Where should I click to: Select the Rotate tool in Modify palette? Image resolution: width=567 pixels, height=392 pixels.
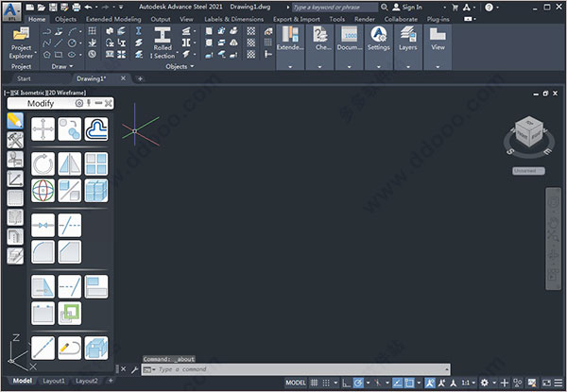tap(43, 163)
